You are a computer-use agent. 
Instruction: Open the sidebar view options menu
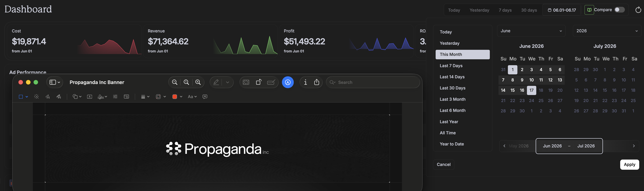[x=55, y=82]
